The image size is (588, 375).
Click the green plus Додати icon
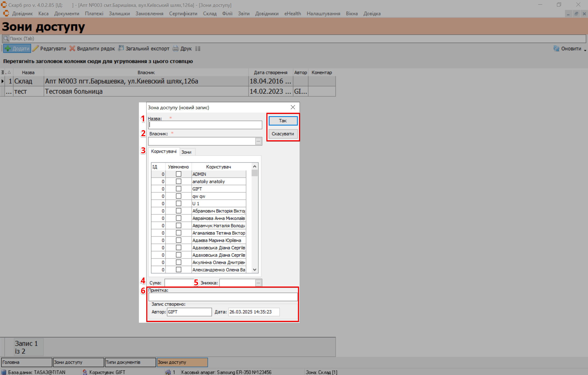pyautogui.click(x=8, y=49)
